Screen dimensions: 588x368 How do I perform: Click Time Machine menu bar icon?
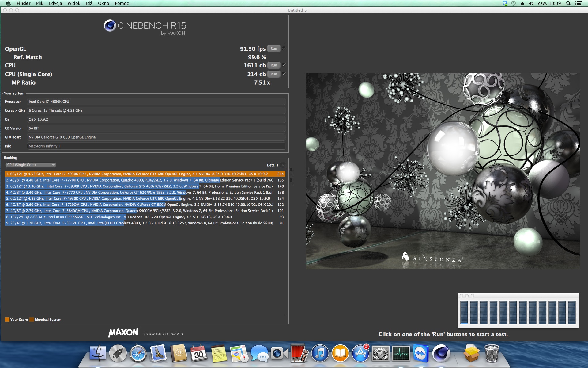tap(514, 3)
